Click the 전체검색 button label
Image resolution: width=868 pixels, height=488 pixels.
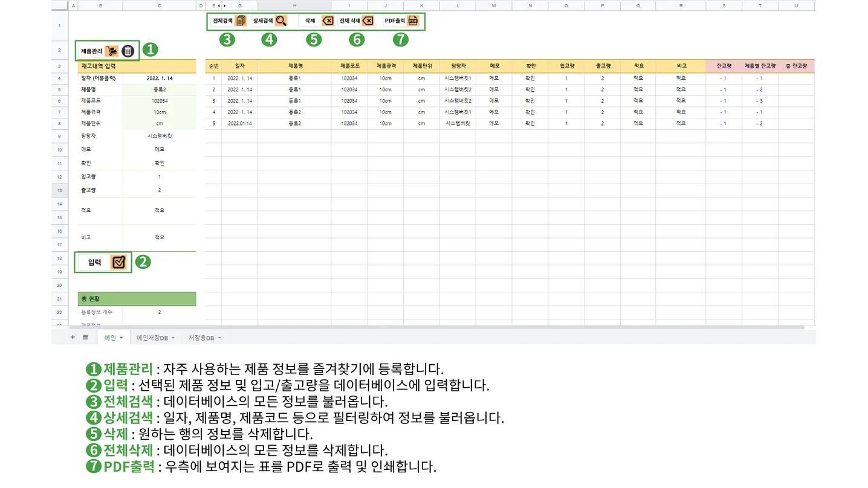pos(222,21)
